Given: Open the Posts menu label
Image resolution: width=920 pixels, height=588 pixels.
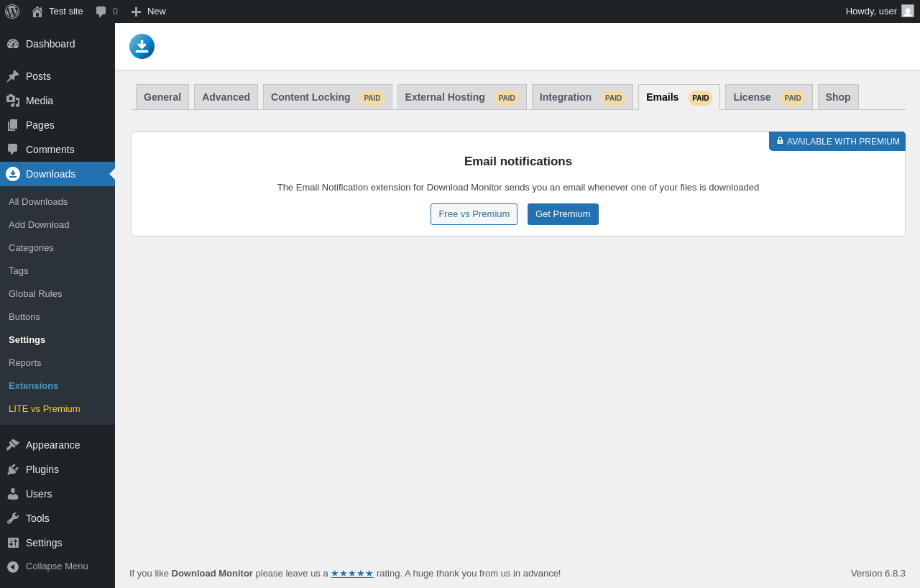Looking at the screenshot, I should [38, 76].
